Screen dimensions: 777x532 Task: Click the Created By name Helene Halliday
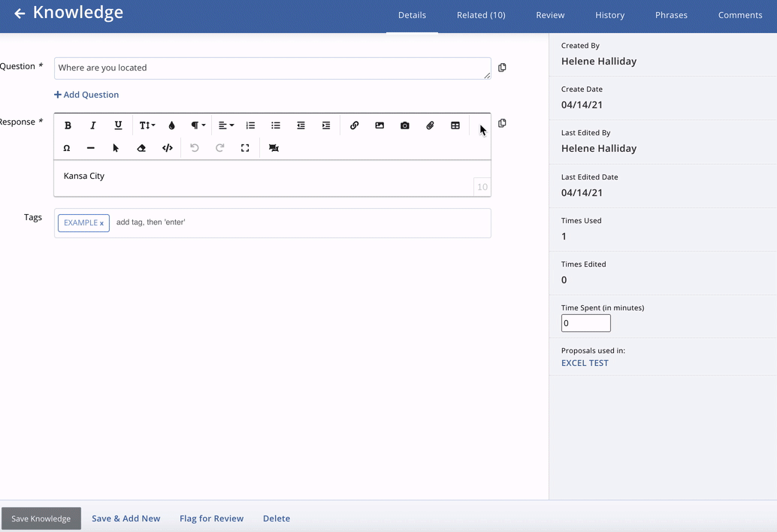pos(599,62)
